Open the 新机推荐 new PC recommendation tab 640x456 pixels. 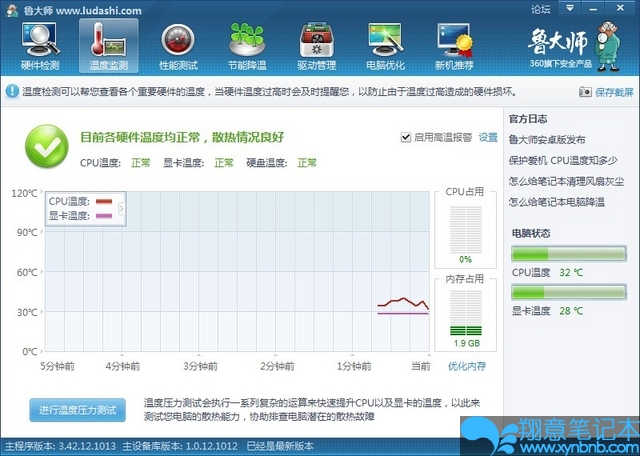454,47
